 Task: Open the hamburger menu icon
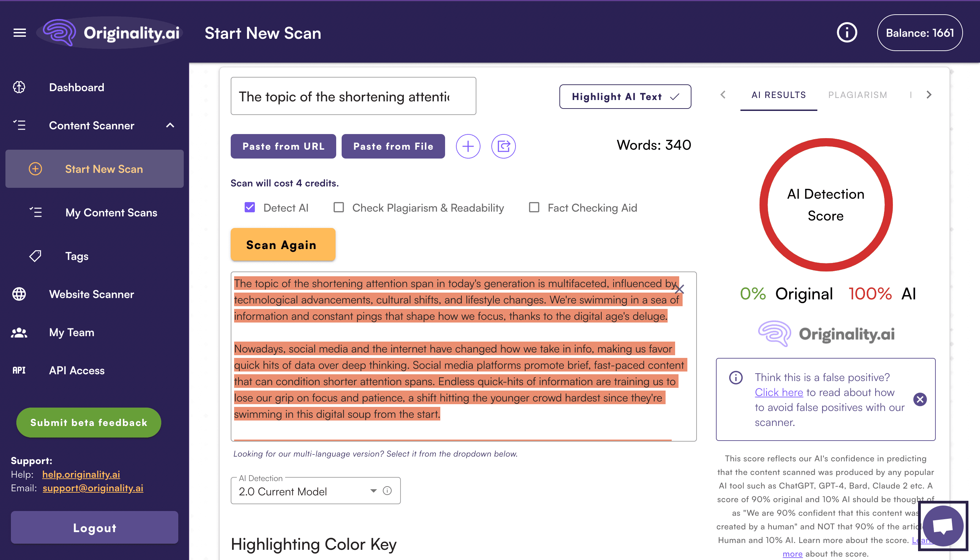(20, 33)
